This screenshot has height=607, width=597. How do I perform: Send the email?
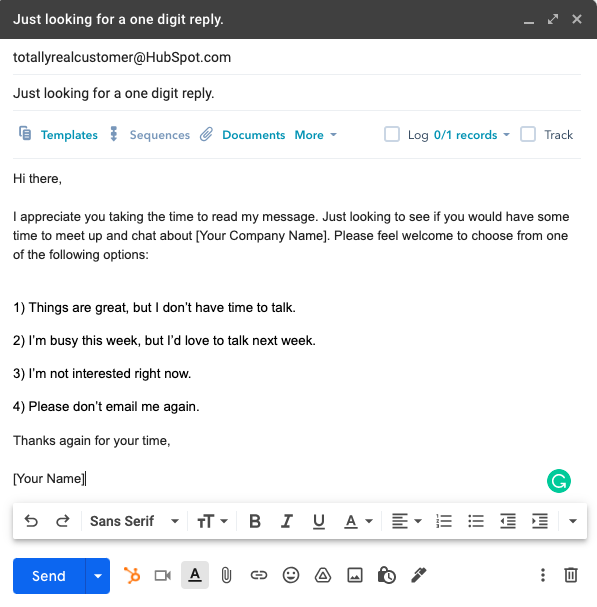pos(49,576)
